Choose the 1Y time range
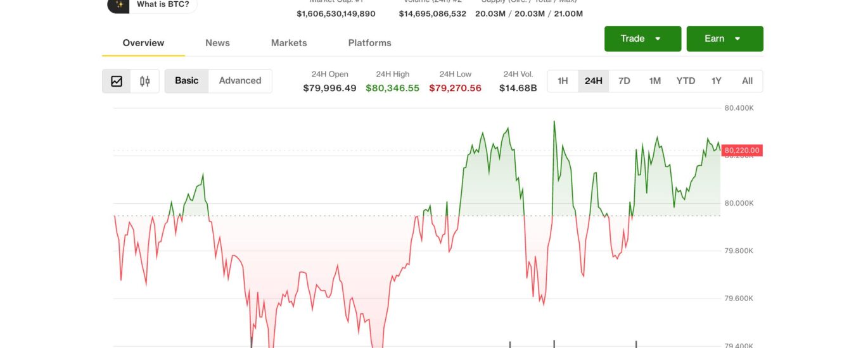 (717, 81)
